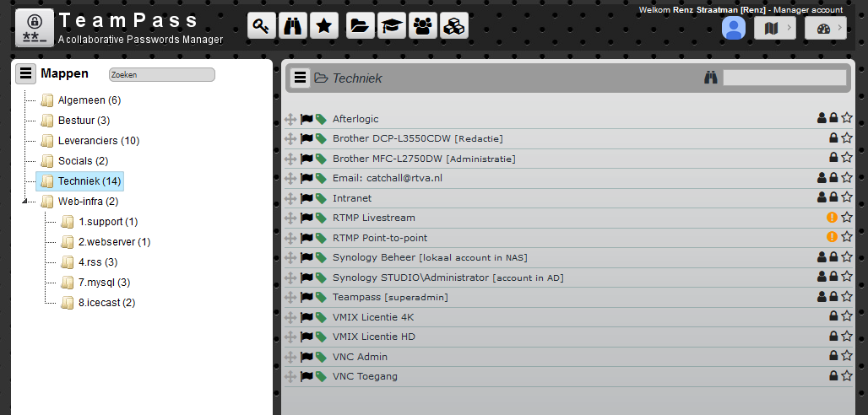Screen dimensions: 868x415
Task: Click the binoculars search icon in top toolbar
Action: [292, 26]
